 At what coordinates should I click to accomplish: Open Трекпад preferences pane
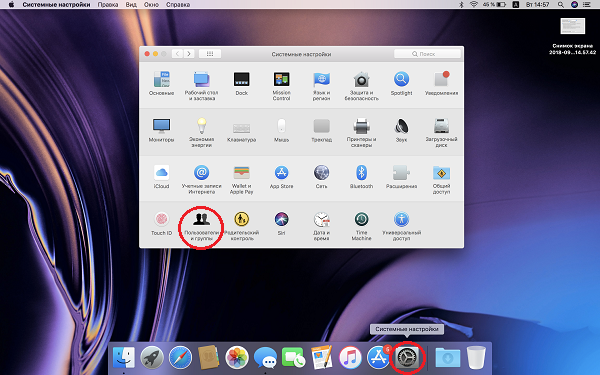[x=321, y=130]
